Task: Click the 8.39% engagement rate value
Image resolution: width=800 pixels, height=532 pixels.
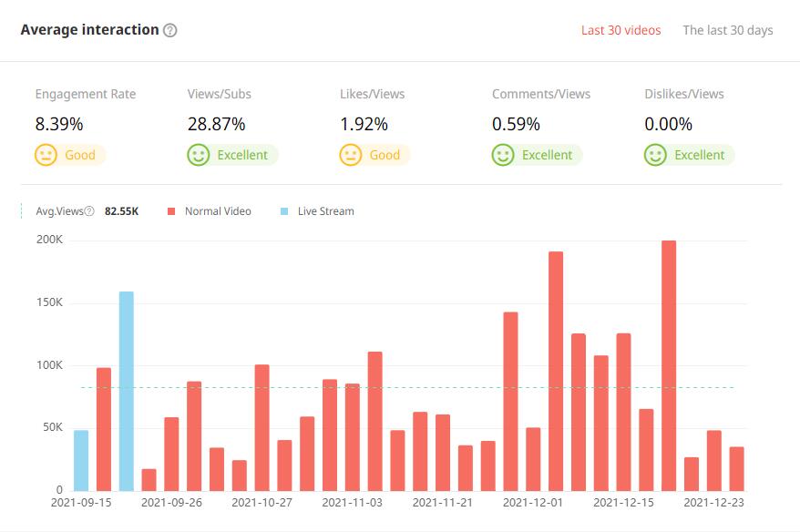Action: pyautogui.click(x=57, y=124)
